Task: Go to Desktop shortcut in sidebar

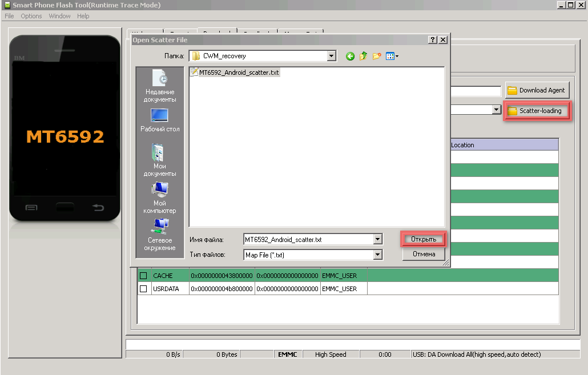Action: click(160, 120)
